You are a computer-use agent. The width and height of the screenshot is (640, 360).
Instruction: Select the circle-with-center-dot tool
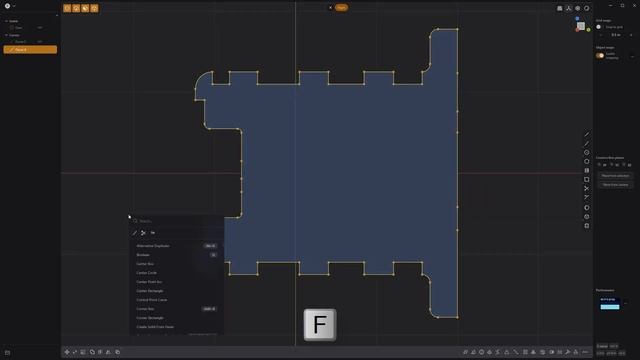point(587,153)
